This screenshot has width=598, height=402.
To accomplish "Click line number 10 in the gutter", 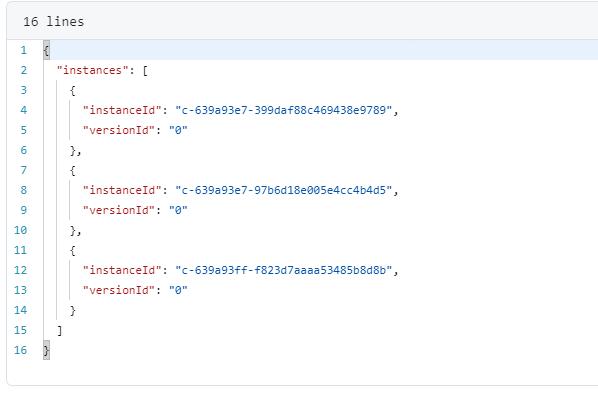I will [x=21, y=230].
